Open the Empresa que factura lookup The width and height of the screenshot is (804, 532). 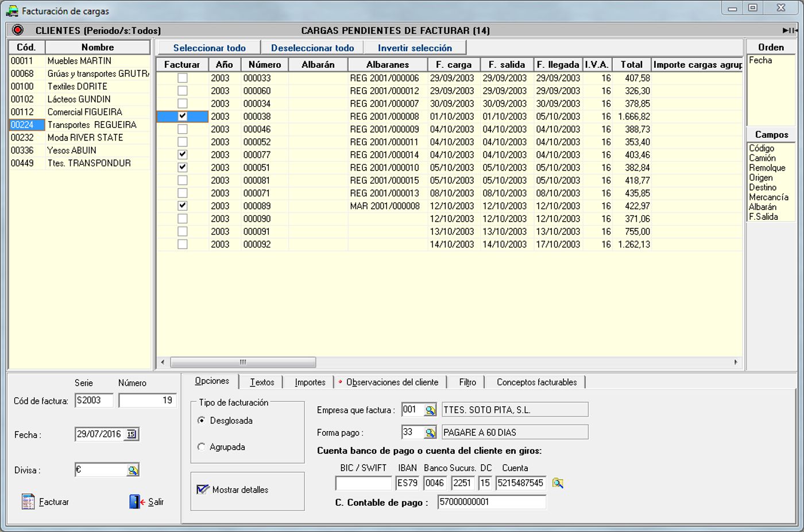[430, 410]
